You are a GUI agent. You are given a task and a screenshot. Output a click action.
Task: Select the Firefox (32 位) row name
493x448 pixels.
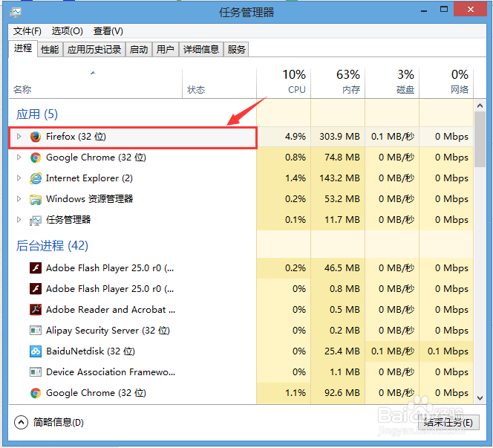(76, 137)
